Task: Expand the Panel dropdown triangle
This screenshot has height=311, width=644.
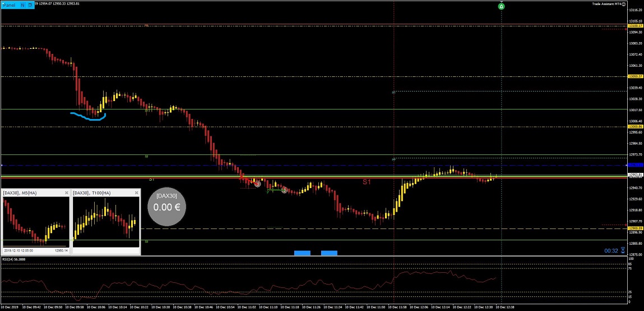Action: (x=4, y=5)
